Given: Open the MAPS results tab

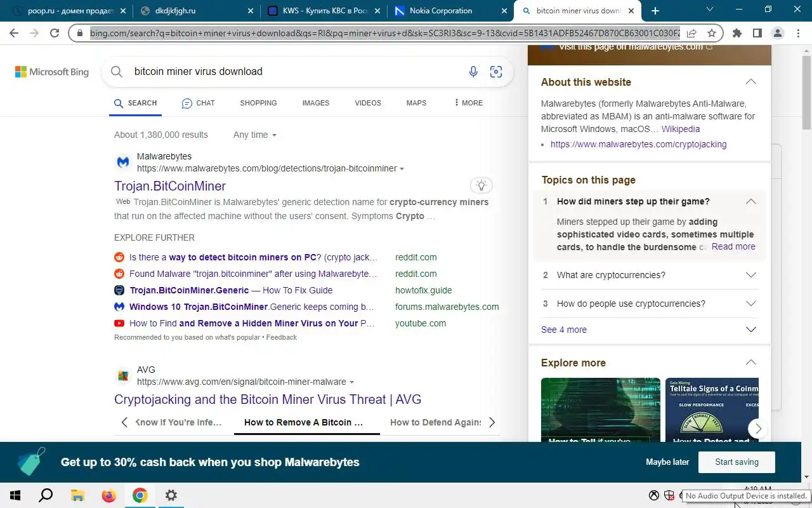Looking at the screenshot, I should tap(416, 103).
